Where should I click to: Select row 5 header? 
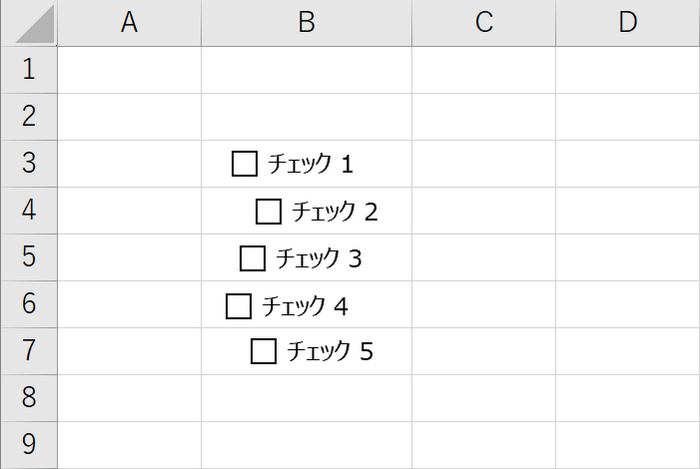[29, 257]
